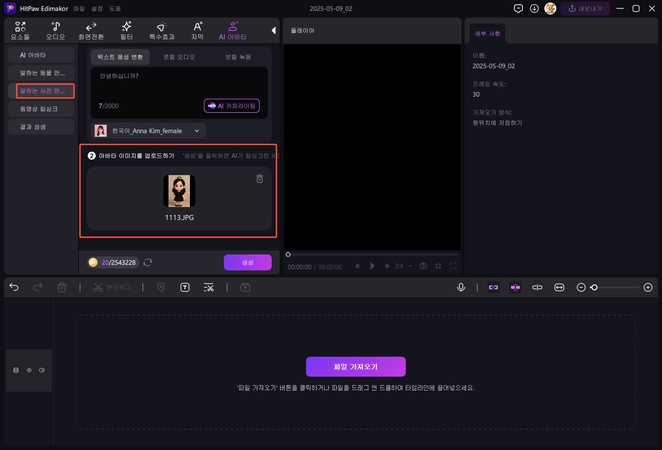Open the download manager icon in title bar
Screen dimensions: 662x450
click(x=532, y=8)
